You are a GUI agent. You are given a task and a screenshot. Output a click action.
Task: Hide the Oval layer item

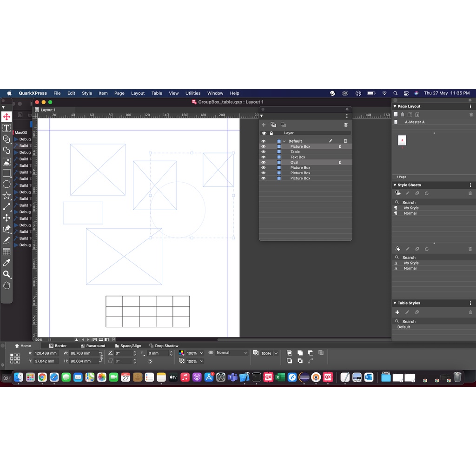[264, 162]
